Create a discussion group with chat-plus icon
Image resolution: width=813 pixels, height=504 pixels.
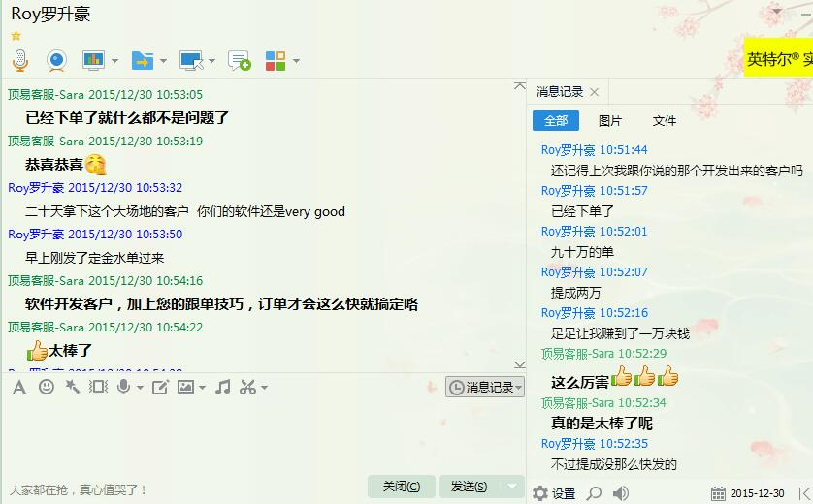239,61
